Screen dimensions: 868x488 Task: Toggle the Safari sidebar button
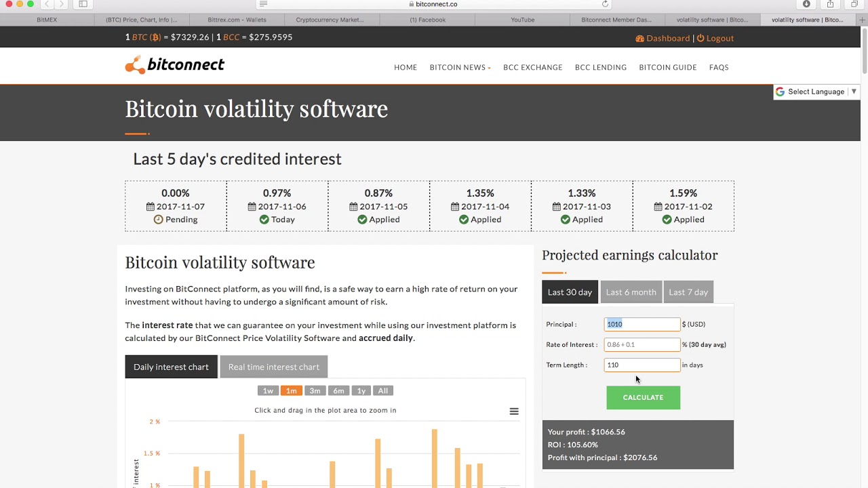click(83, 4)
